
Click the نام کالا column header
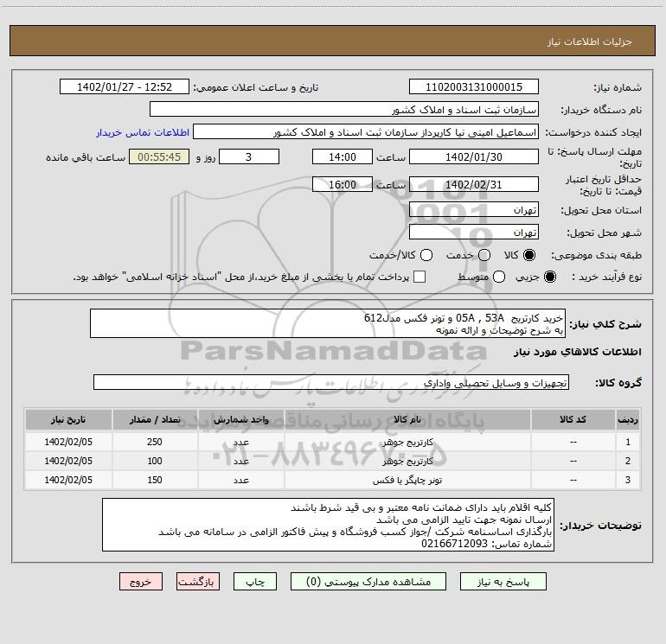coord(407,420)
